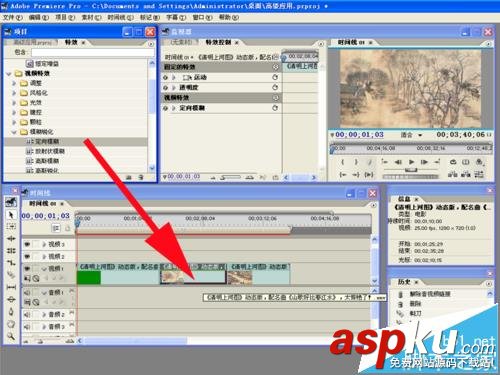Step back one frame in monitor
This screenshot has height=375, width=500.
398,162
